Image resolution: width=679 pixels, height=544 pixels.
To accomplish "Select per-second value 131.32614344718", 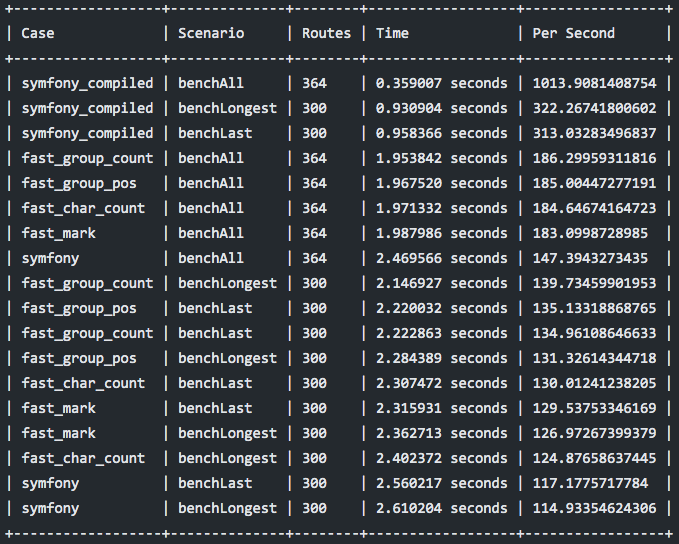I will [x=595, y=358].
